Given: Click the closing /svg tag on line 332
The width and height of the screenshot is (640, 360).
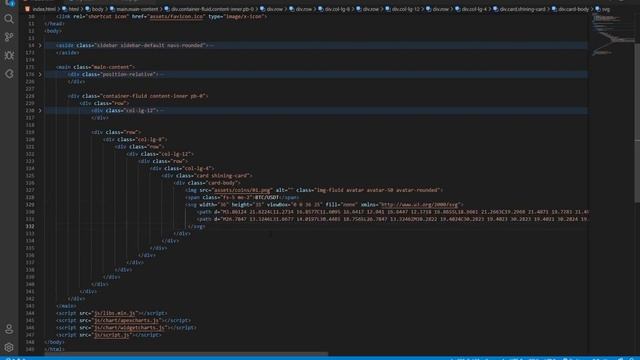Looking at the screenshot, I should pyautogui.click(x=197, y=227).
